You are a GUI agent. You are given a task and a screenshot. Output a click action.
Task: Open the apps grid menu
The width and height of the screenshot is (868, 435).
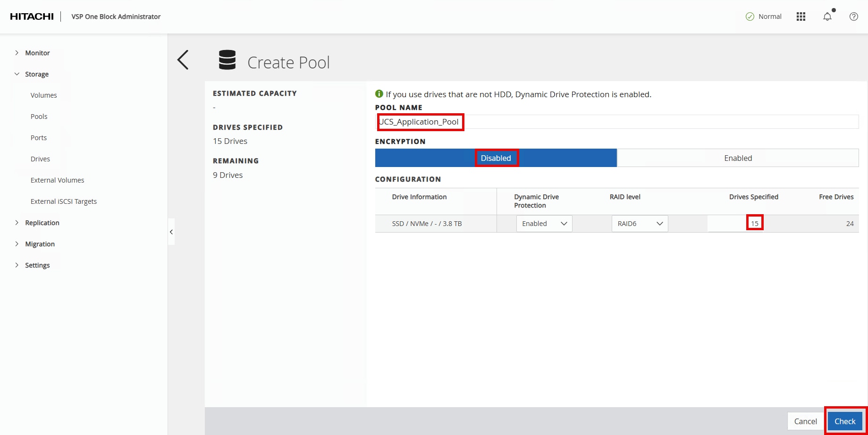801,17
